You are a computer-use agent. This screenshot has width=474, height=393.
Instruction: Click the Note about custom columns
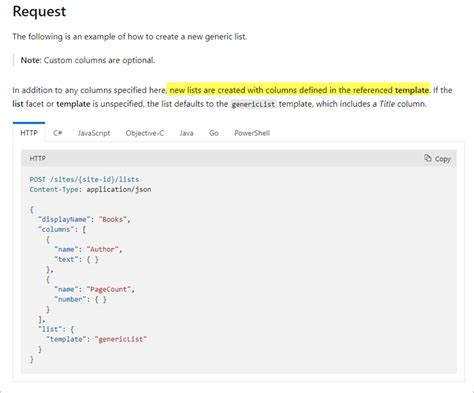88,60
